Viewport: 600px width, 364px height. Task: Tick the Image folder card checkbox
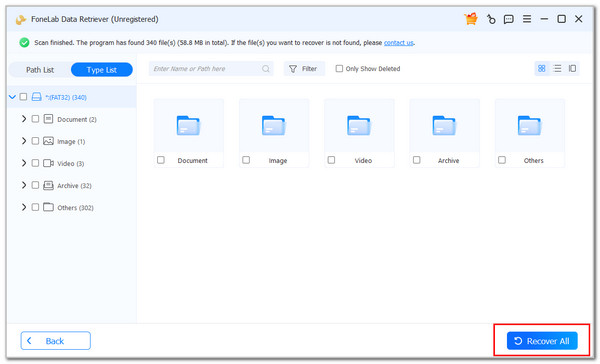(246, 160)
